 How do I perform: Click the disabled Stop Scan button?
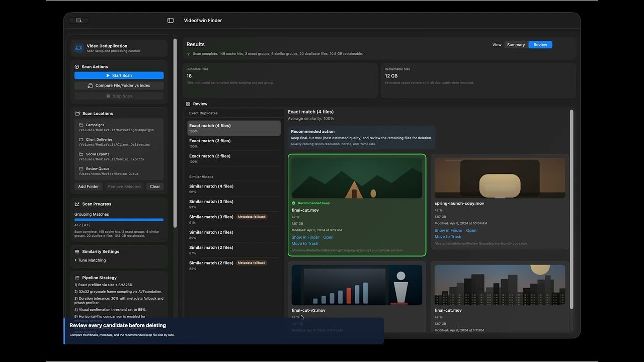tap(119, 96)
